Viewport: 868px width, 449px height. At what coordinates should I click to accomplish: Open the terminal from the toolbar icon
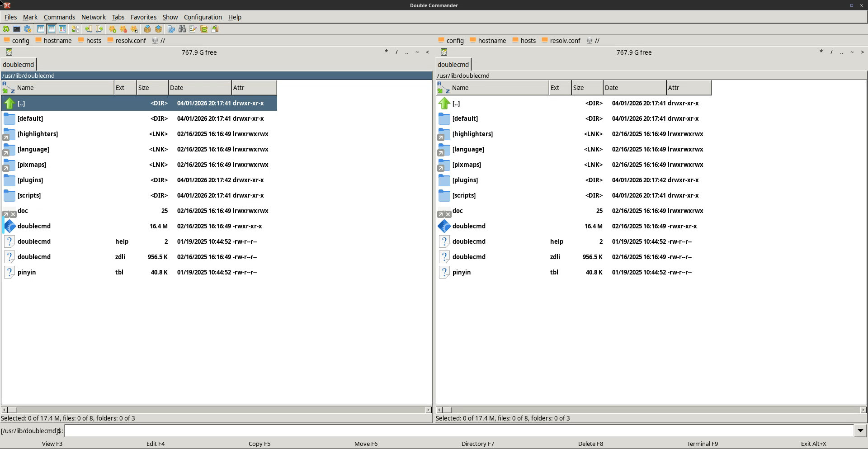click(x=17, y=29)
